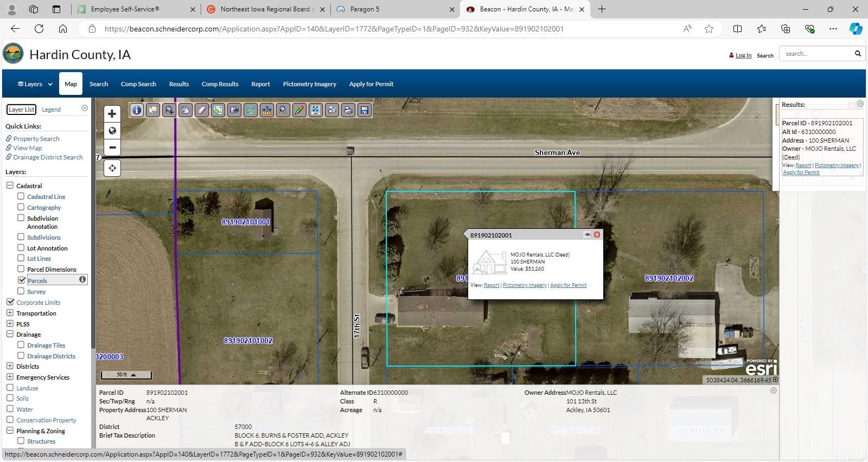Click the locate-me crosshair button
Image resolution: width=868 pixels, height=462 pixels.
click(x=112, y=168)
